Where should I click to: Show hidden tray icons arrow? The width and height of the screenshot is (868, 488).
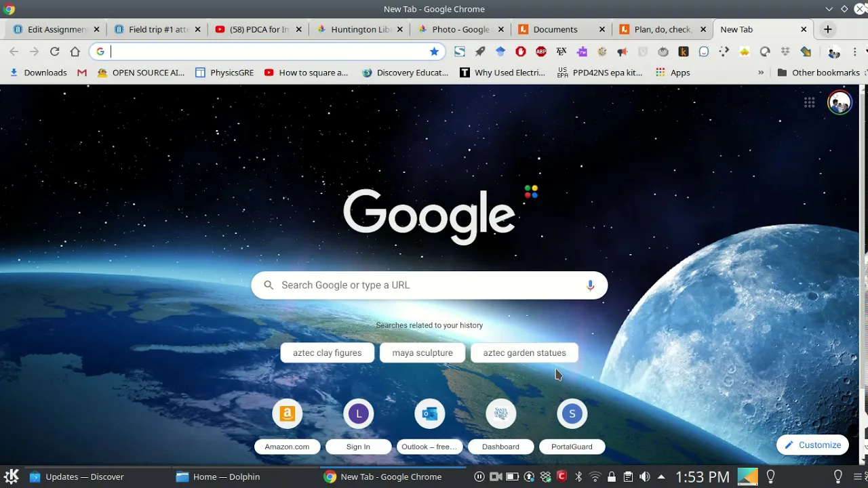(x=661, y=476)
